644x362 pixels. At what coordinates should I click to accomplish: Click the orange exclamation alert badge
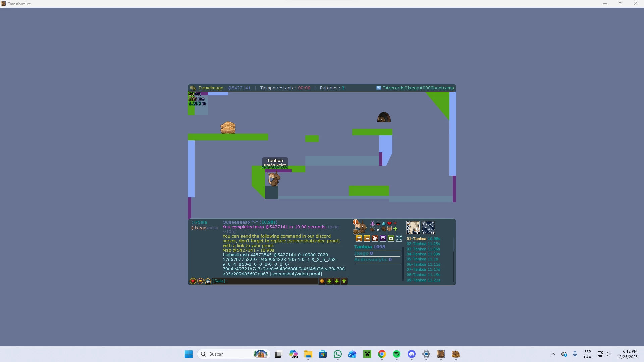356,222
